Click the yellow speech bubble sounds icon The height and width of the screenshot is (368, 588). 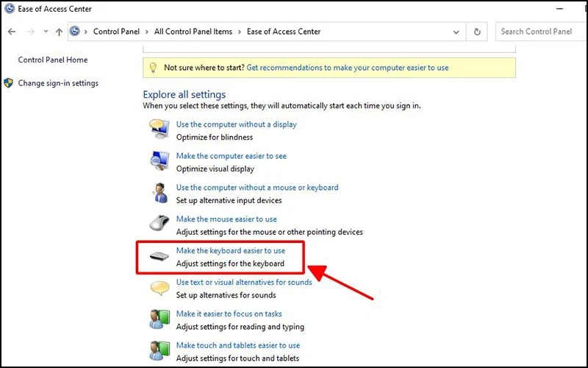coord(159,289)
